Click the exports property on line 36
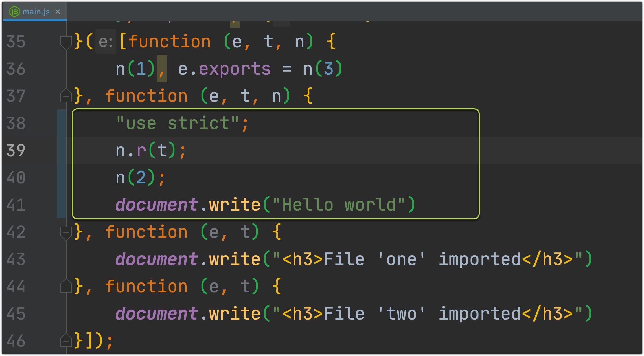The height and width of the screenshot is (356, 644). (x=235, y=69)
